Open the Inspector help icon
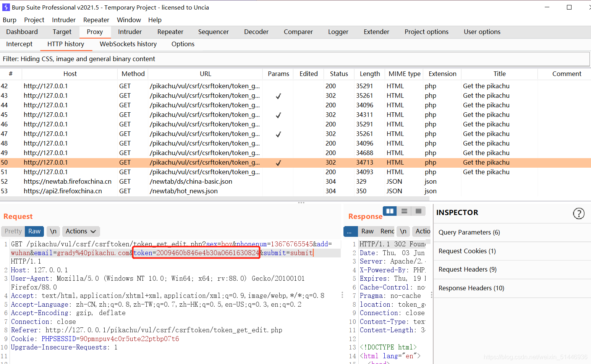591x364 pixels. (x=579, y=214)
